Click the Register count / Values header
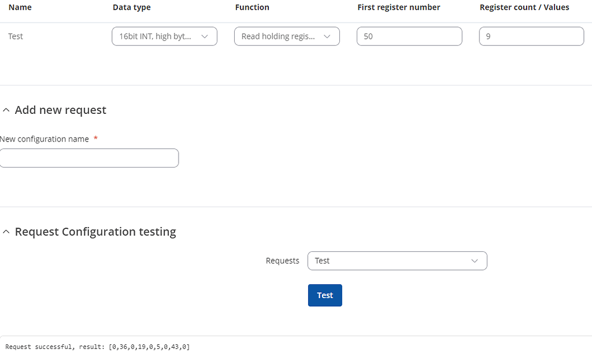Image resolution: width=592 pixels, height=364 pixels. pyautogui.click(x=524, y=8)
